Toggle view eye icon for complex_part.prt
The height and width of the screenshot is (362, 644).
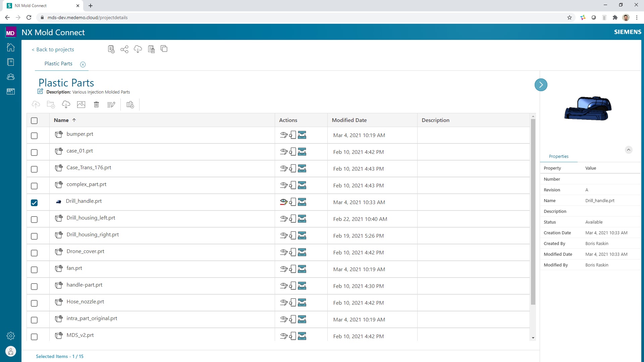tap(284, 185)
